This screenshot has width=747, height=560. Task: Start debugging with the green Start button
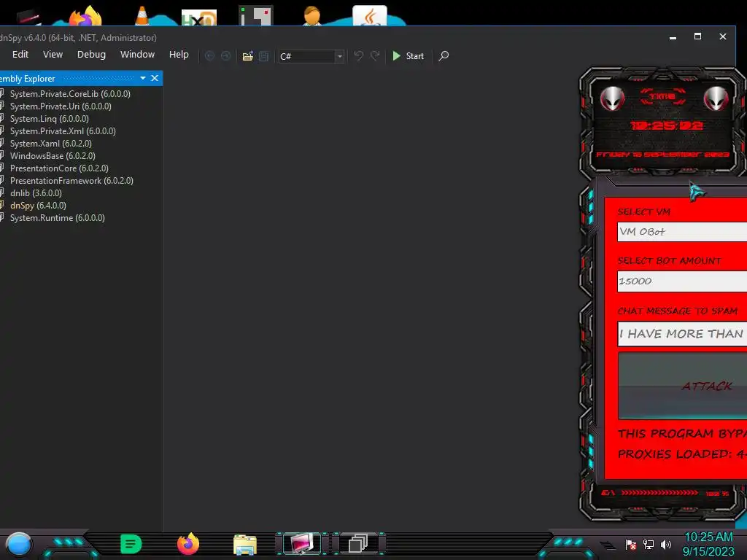(409, 56)
